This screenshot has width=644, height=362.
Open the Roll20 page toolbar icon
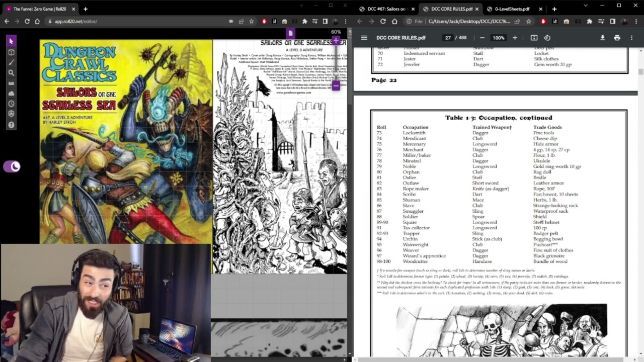click(x=290, y=33)
